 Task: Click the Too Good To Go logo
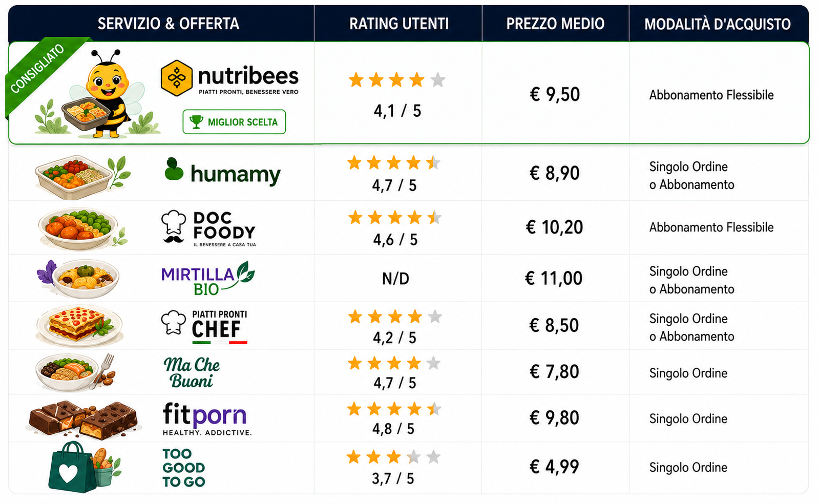pyautogui.click(x=183, y=468)
